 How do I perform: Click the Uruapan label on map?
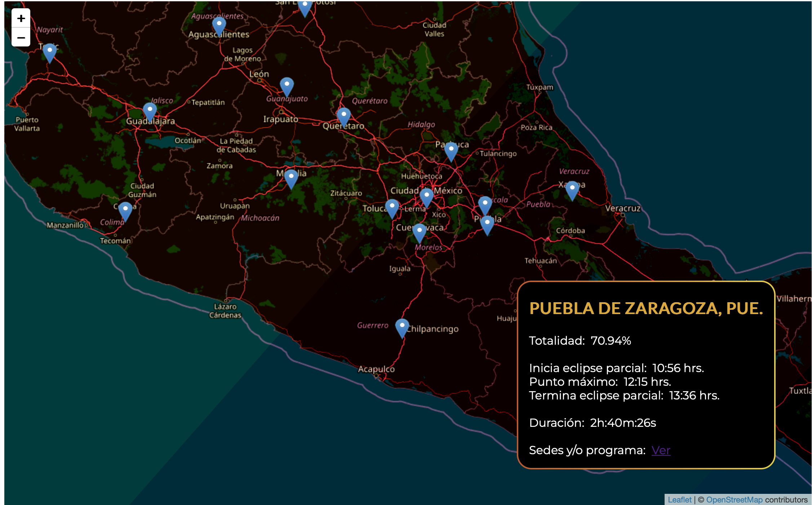[235, 206]
